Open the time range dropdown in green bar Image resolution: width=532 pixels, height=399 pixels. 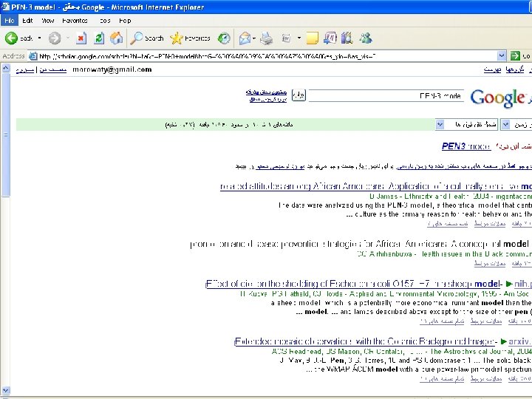click(505, 125)
